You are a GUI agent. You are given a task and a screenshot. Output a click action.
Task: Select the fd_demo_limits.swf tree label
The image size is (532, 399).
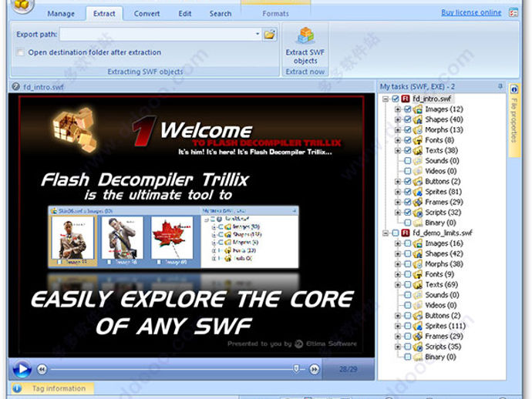pos(442,233)
